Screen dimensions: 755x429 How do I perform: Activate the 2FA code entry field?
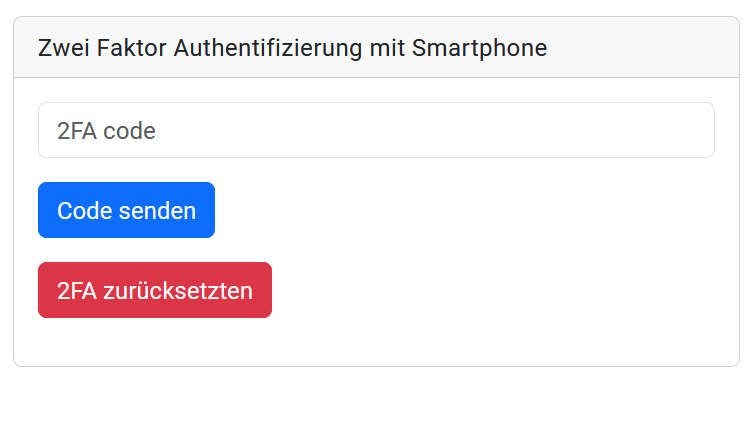(x=376, y=130)
